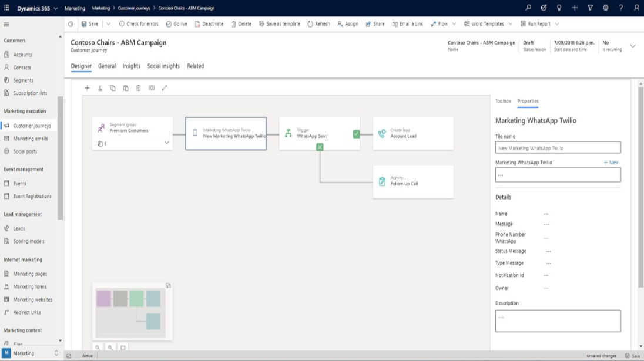Open the advanced find funnel icon
The height and width of the screenshot is (361, 644).
[590, 8]
